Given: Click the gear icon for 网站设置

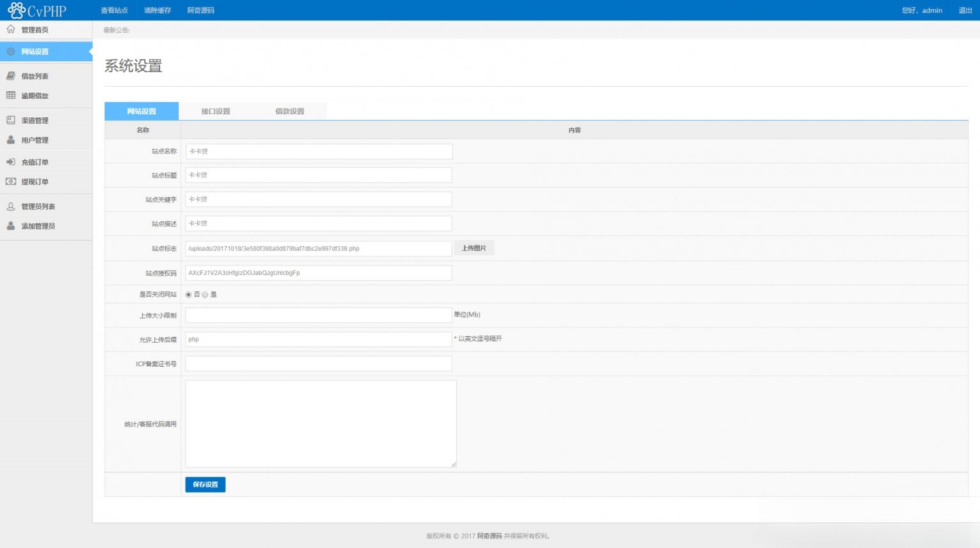Looking at the screenshot, I should (x=11, y=52).
